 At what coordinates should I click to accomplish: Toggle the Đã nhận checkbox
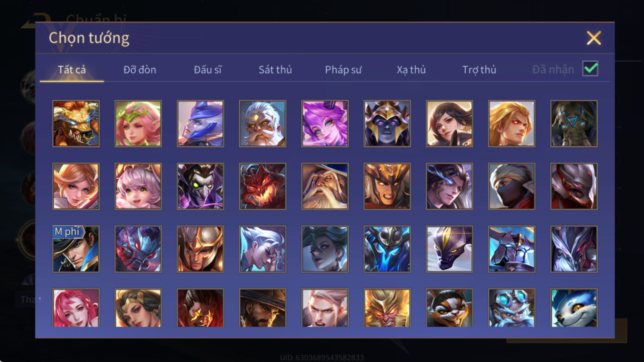point(590,68)
